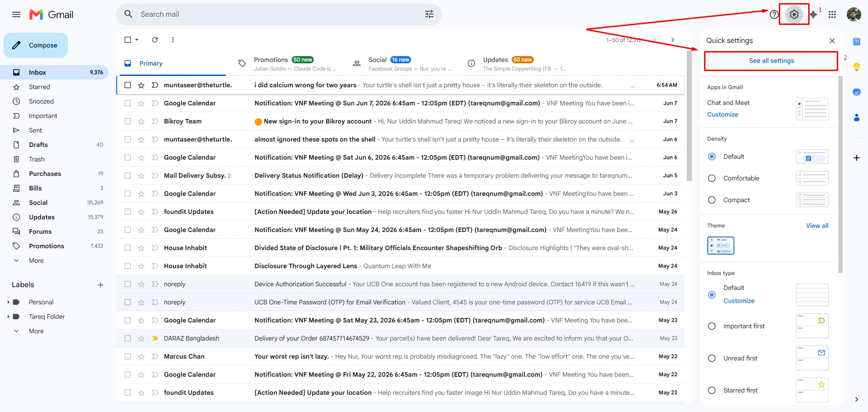Open the select dropdown arrow

137,40
